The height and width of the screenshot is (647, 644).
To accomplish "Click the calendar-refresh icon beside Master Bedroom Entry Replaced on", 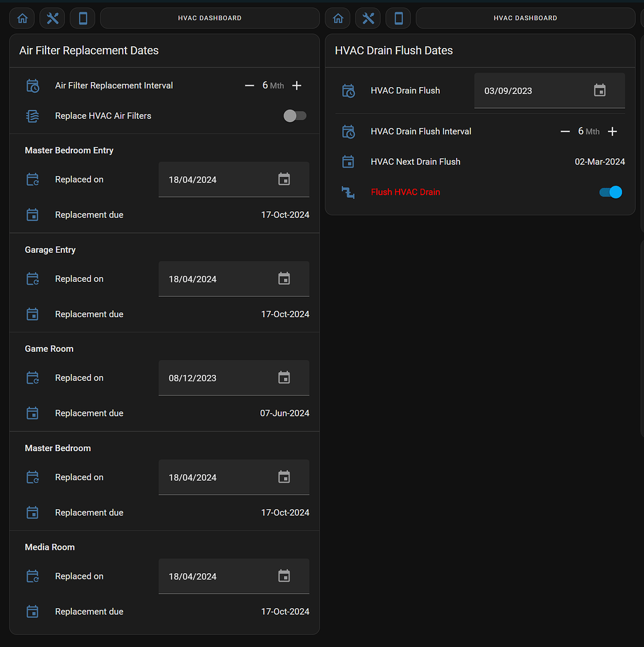I will [32, 179].
